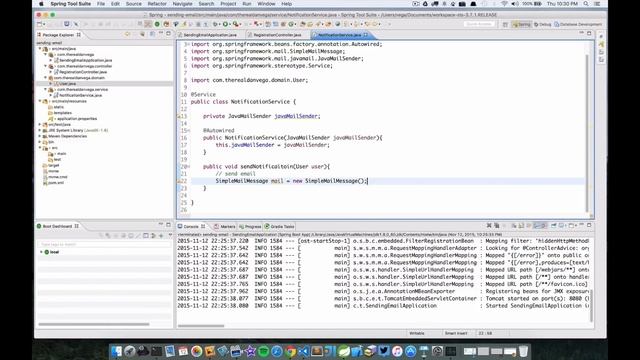Viewport: 640px width, 360px height.
Task: Collapse the src/main/java source folder
Action: (x=40, y=49)
